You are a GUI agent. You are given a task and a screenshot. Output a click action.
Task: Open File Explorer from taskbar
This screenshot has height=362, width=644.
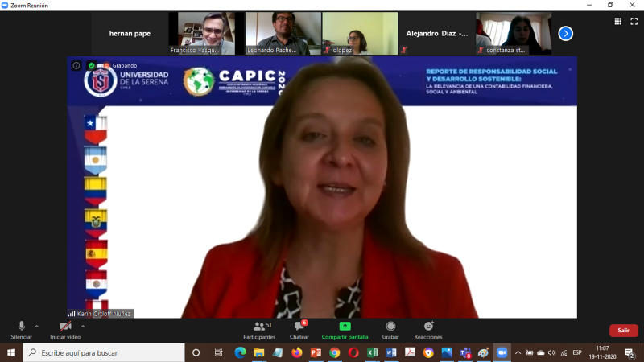pyautogui.click(x=259, y=352)
